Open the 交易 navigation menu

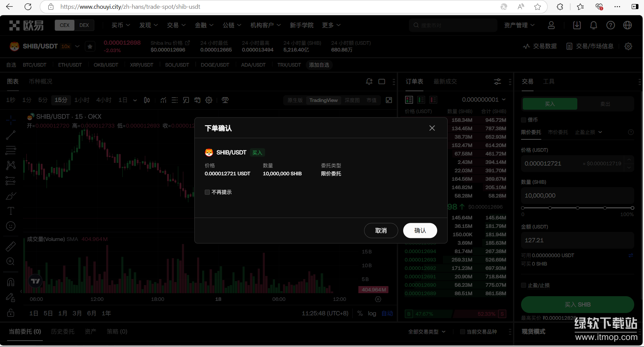[x=176, y=25]
